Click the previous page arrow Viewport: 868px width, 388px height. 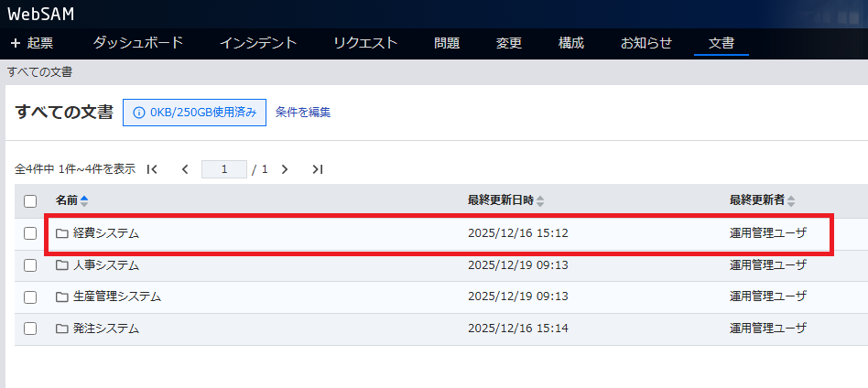click(x=185, y=169)
